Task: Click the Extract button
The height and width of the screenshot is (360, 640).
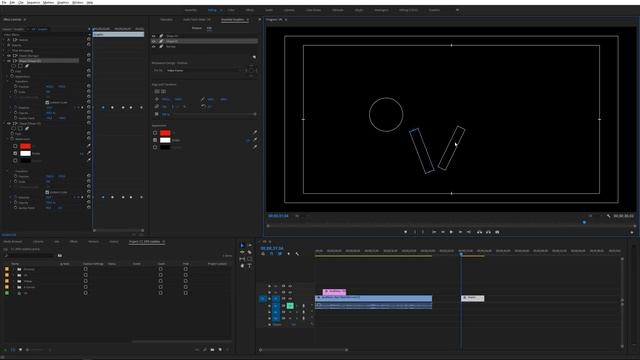Action: (488, 232)
